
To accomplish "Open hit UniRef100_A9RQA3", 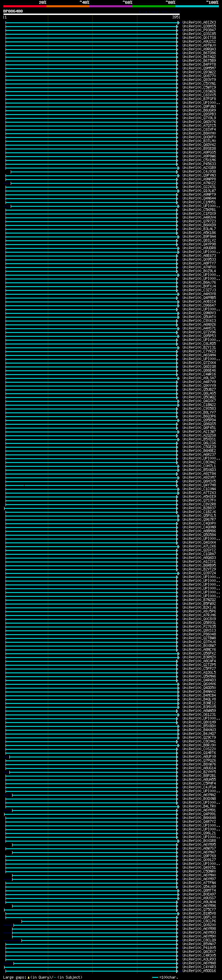I will click(x=199, y=49).
